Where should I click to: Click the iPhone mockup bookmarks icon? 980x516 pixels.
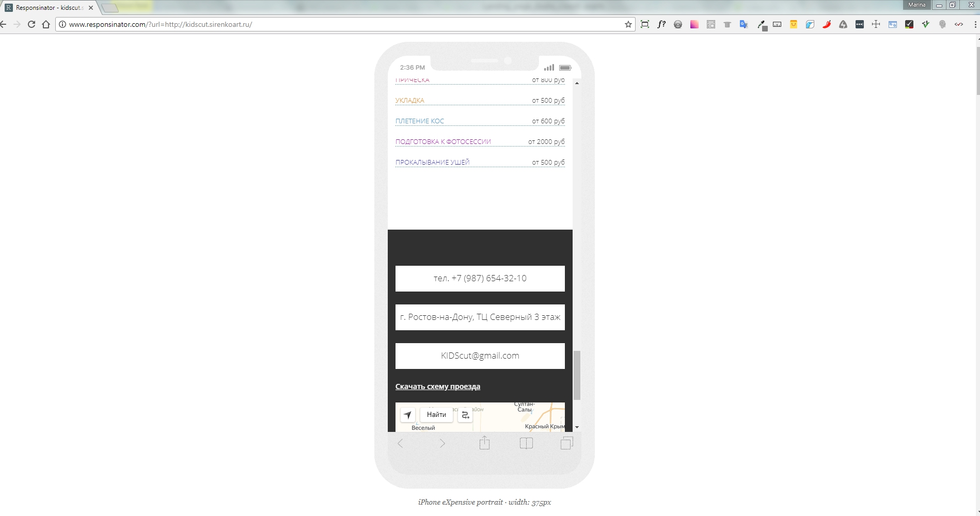coord(526,443)
